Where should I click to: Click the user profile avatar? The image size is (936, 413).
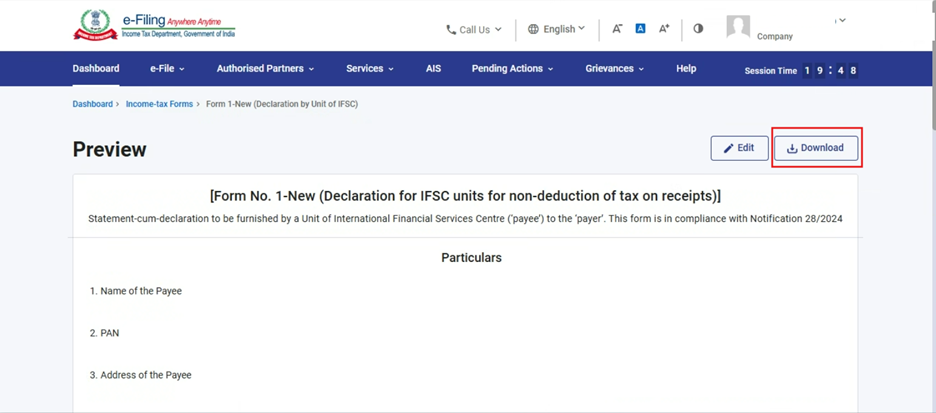click(x=738, y=27)
